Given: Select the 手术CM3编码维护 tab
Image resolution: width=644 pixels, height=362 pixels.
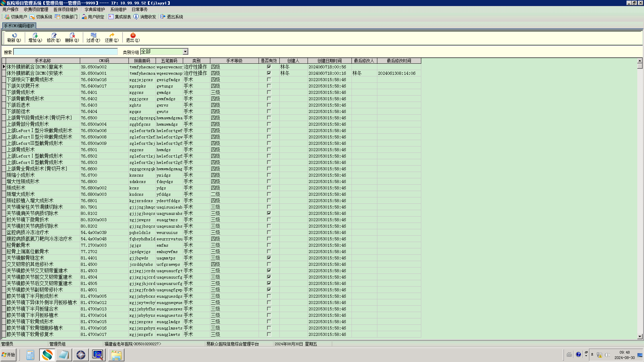Looking at the screenshot, I should (19, 26).
